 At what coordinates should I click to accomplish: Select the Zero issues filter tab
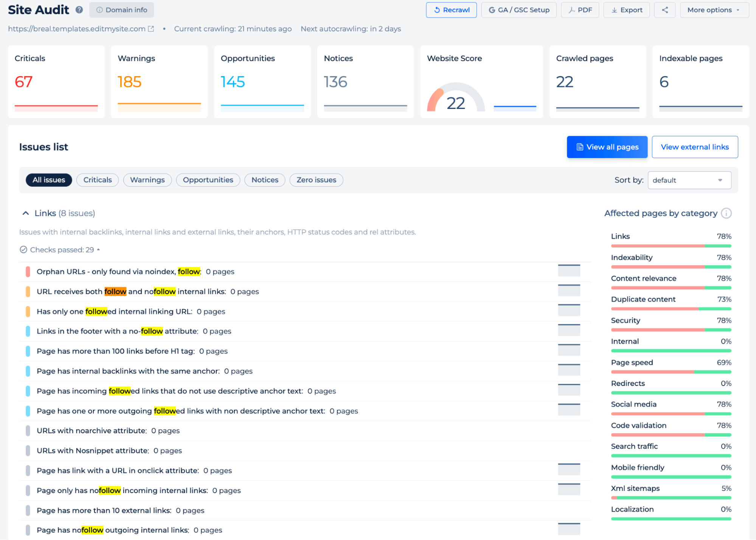(316, 179)
